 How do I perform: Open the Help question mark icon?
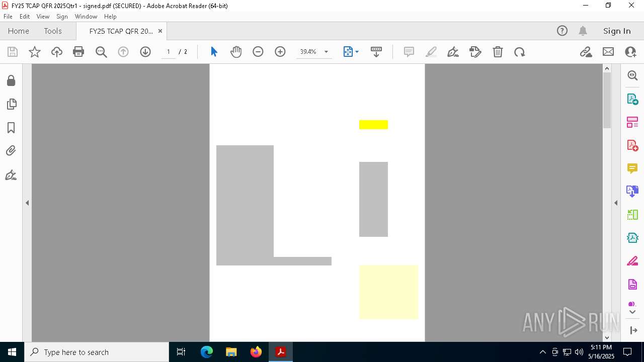(x=562, y=31)
